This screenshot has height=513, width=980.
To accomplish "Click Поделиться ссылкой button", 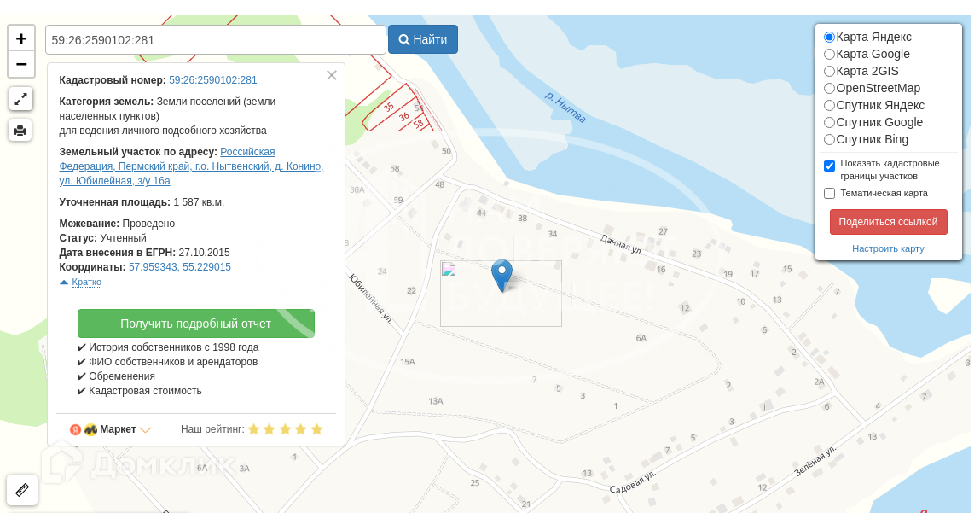I will (x=888, y=222).
